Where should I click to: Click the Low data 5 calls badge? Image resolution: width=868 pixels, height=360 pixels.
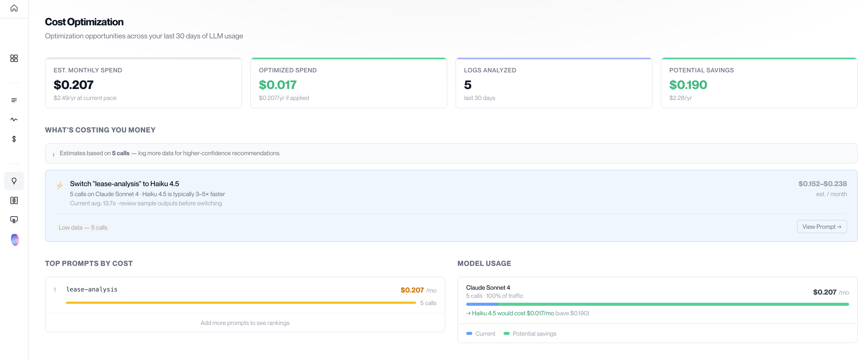(83, 227)
